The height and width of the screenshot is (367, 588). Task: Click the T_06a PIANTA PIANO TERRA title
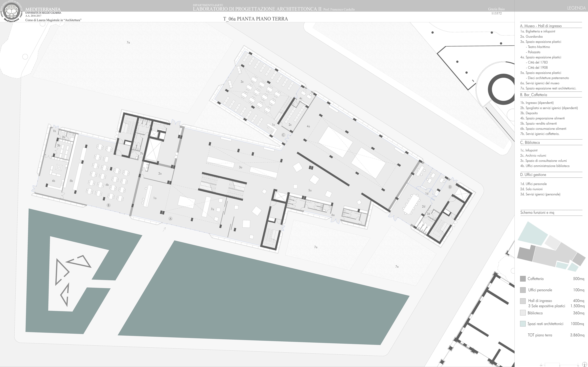tap(255, 19)
